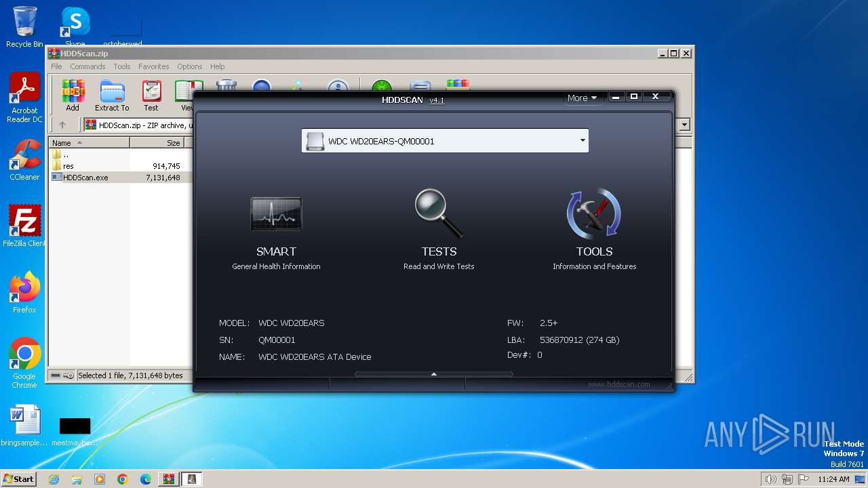This screenshot has height=488, width=868.
Task: Click the hard drive icon in drive selector
Action: (x=315, y=141)
